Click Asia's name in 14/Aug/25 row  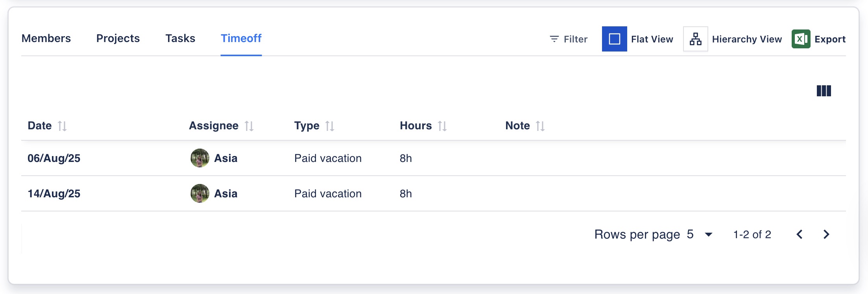[x=226, y=194]
